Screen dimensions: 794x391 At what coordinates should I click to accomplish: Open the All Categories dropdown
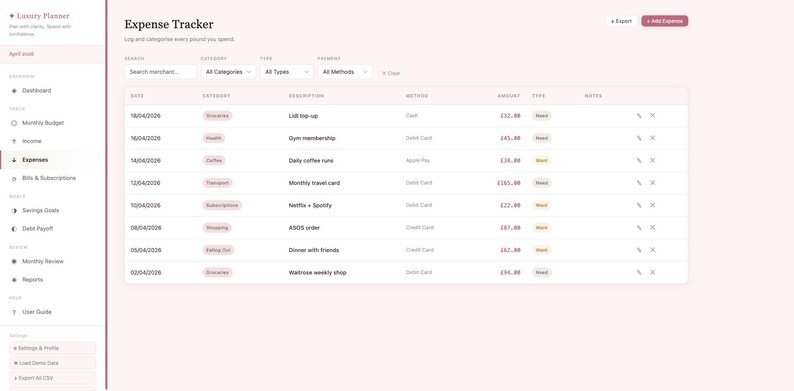tap(228, 72)
